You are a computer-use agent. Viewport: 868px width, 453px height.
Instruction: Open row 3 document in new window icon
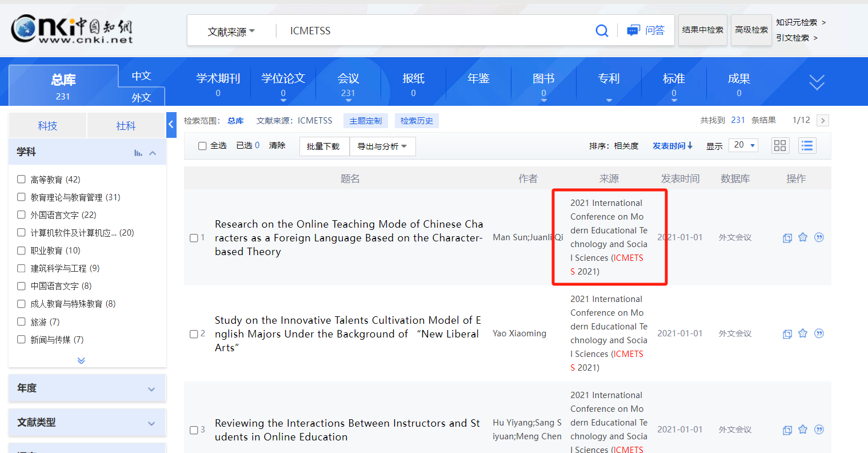[787, 430]
